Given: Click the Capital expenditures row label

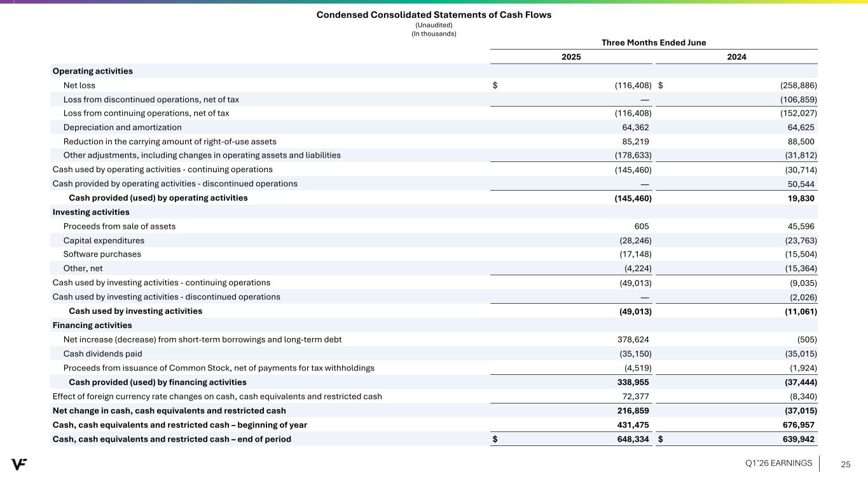Looking at the screenshot, I should coord(104,240).
